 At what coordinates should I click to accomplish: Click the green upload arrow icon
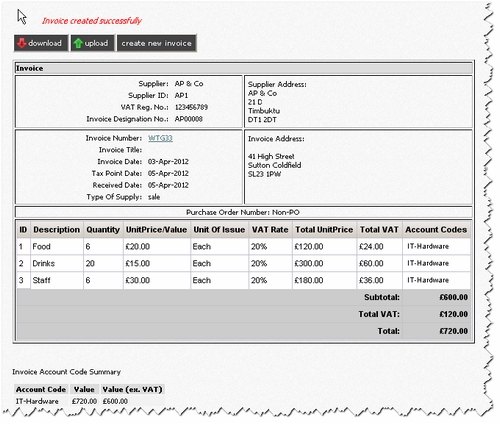click(78, 43)
